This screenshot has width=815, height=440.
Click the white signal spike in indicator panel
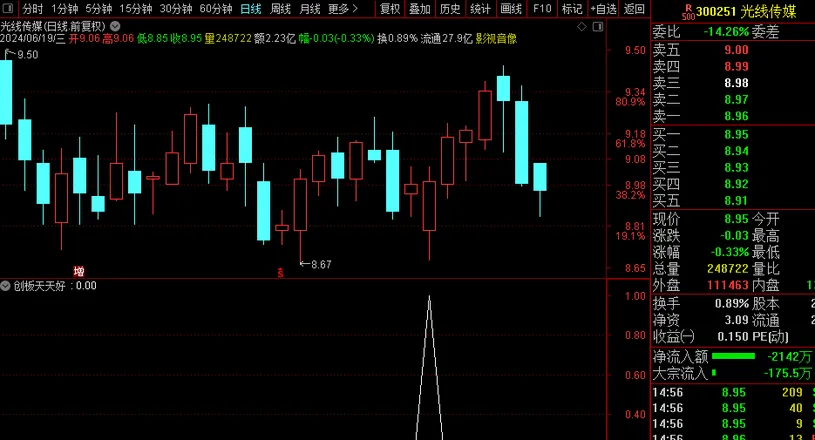click(429, 368)
